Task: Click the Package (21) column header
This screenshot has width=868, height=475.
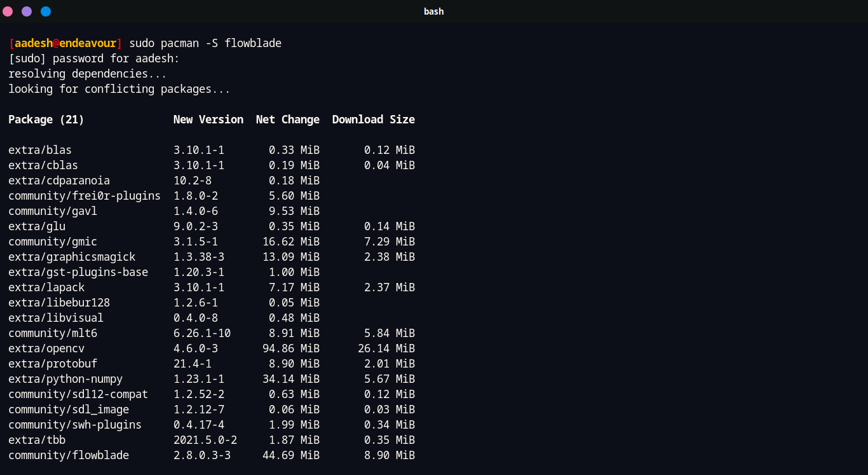Action: [46, 119]
